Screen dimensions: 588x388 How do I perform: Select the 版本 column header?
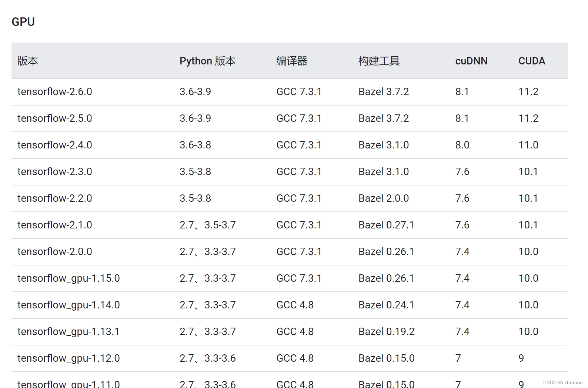pos(28,61)
